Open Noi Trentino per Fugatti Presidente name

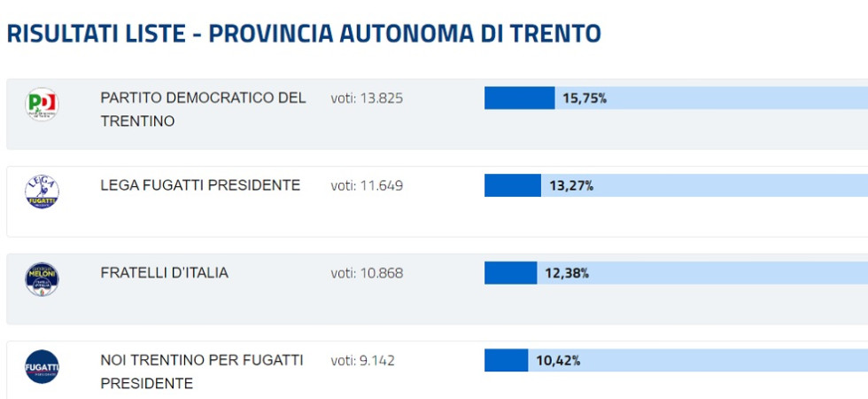click(202, 372)
